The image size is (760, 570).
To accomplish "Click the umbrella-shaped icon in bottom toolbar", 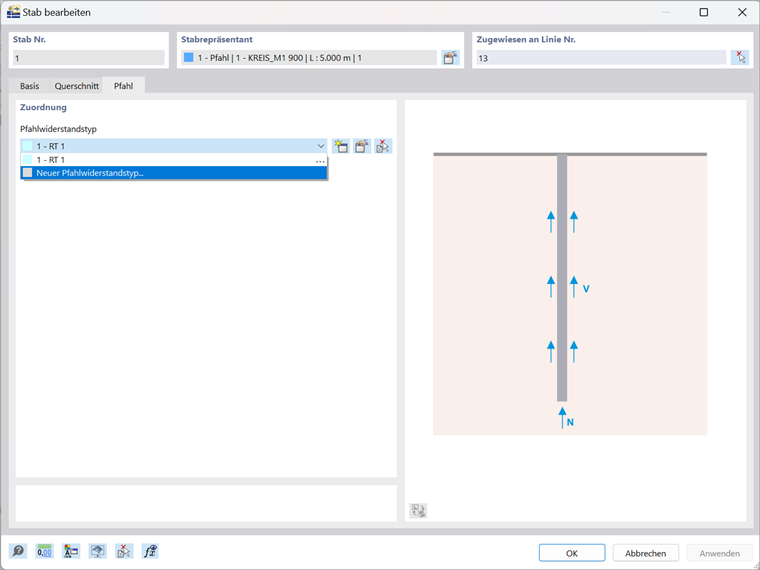I will tap(98, 551).
